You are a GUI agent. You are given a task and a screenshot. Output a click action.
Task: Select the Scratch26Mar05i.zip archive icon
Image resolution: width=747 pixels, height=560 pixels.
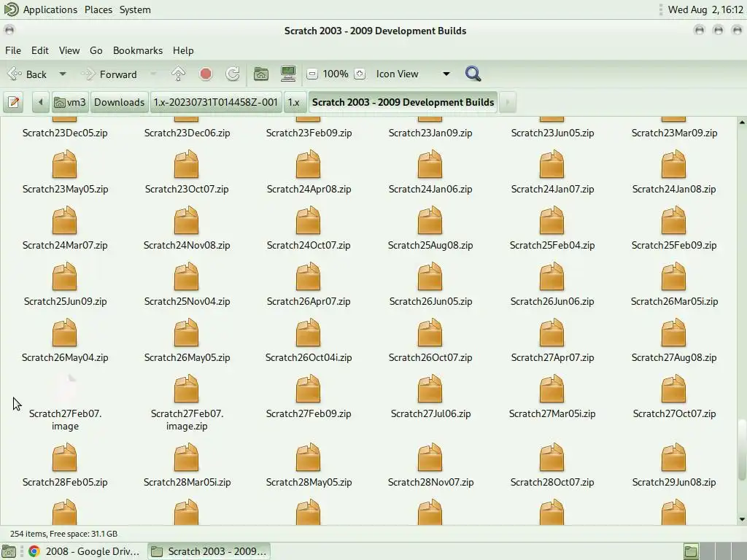tap(673, 276)
